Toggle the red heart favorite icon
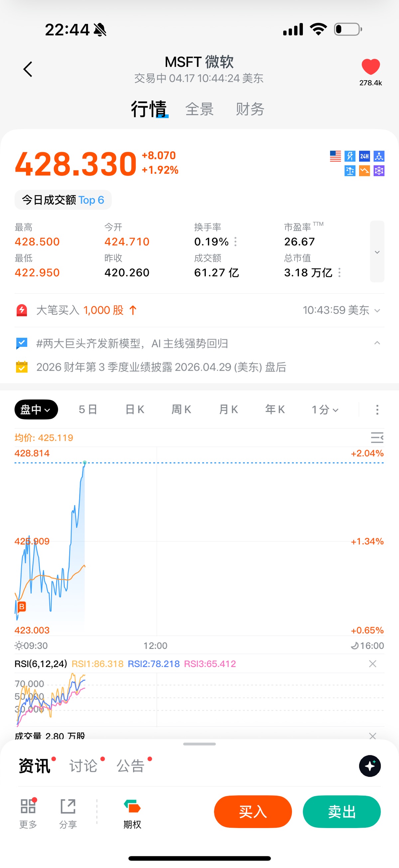This screenshot has width=399, height=868. tap(370, 66)
